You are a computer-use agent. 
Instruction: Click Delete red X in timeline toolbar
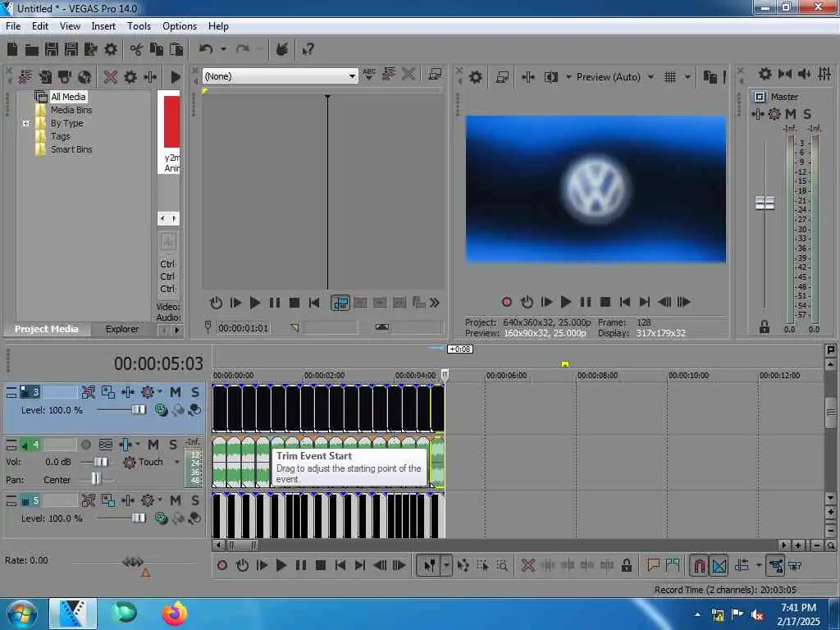527,565
